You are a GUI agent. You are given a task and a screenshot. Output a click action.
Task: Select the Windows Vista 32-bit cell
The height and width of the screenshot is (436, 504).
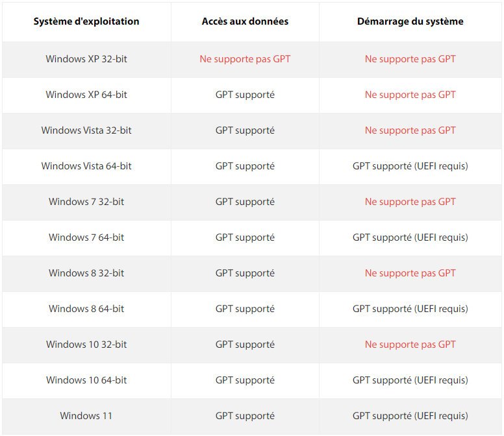click(86, 130)
